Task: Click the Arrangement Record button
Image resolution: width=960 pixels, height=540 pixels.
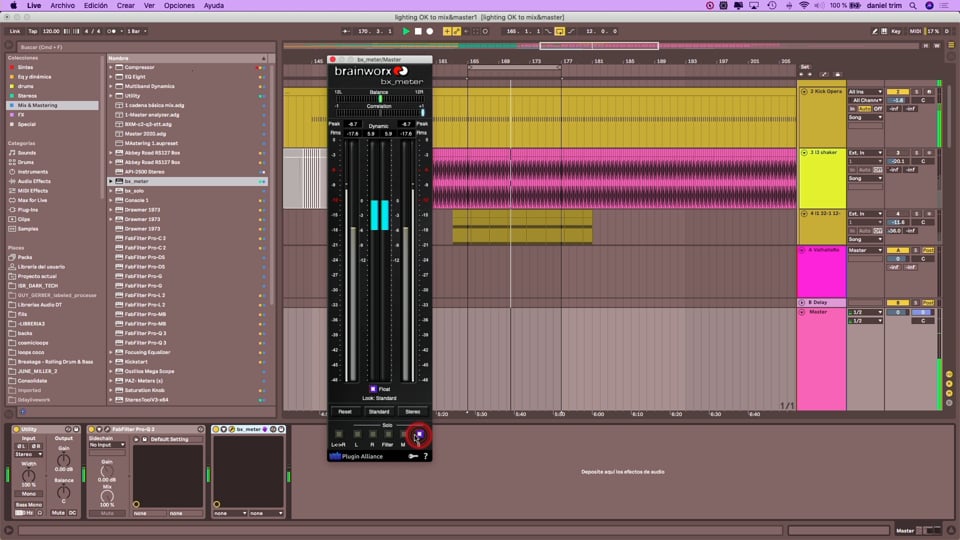Action: tap(430, 31)
